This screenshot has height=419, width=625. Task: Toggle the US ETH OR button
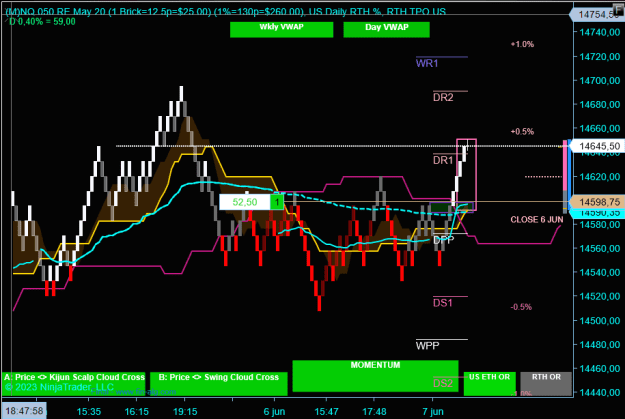pyautogui.click(x=489, y=384)
